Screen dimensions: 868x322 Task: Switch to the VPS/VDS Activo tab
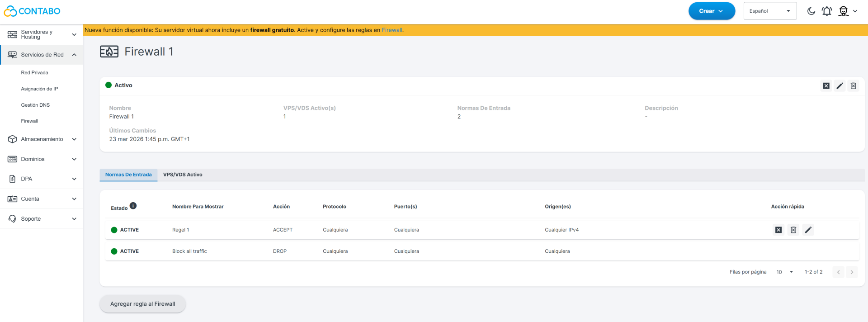pos(183,175)
